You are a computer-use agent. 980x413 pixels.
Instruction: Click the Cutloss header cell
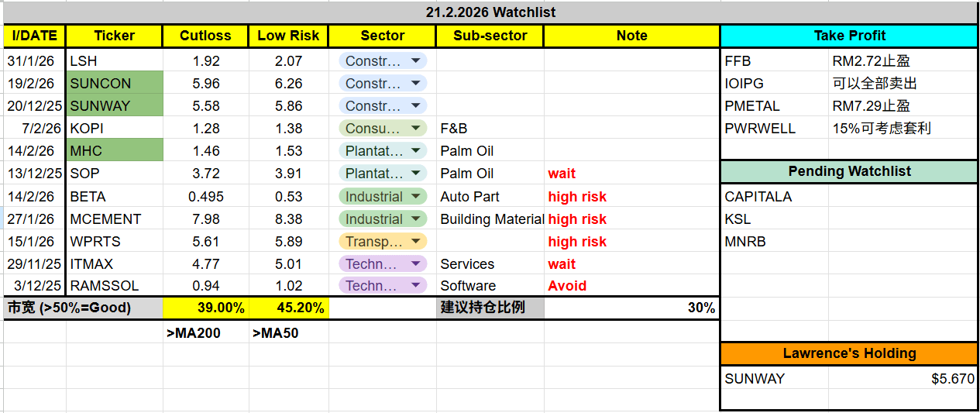pos(205,36)
